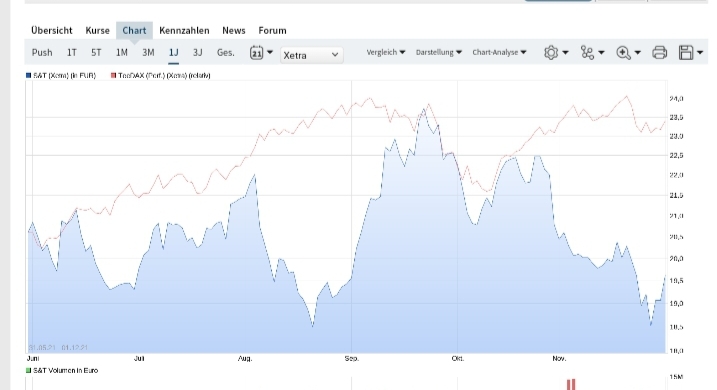Image resolution: width=717 pixels, height=390 pixels.
Task: Open the share icon
Action: (x=587, y=53)
